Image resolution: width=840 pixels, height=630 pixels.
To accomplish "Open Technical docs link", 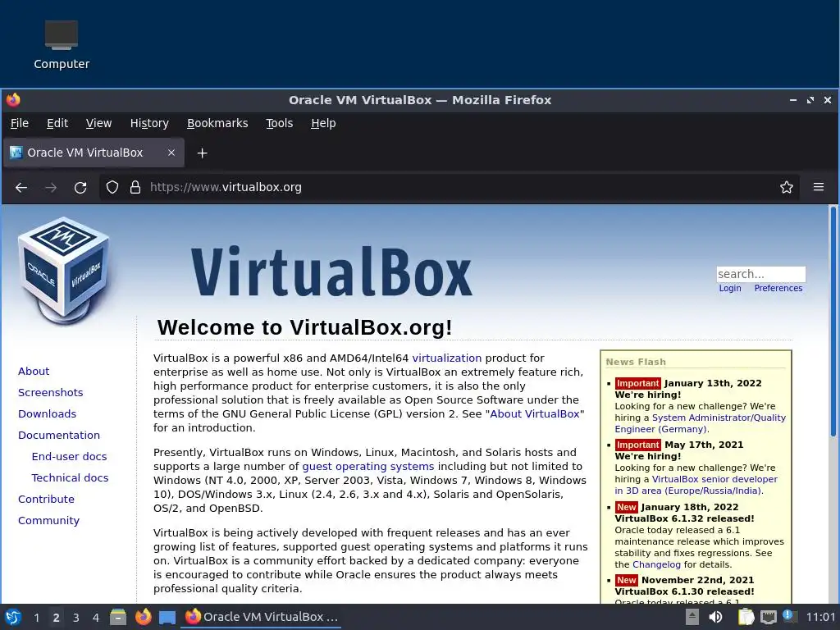I will click(71, 478).
